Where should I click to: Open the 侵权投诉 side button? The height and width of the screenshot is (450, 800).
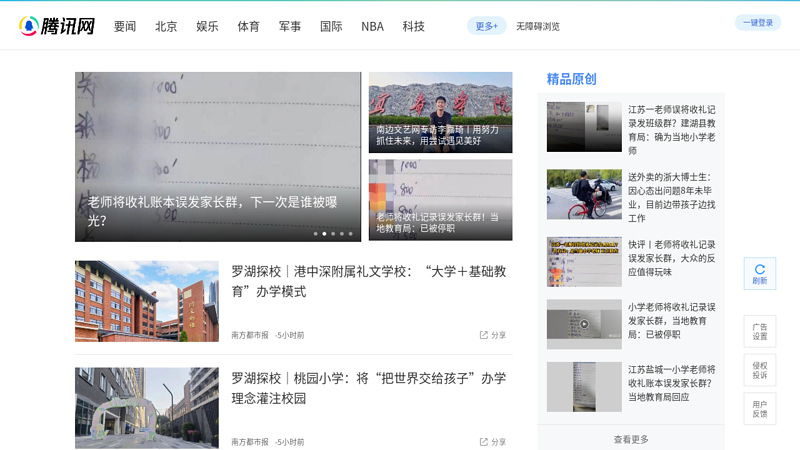760,370
